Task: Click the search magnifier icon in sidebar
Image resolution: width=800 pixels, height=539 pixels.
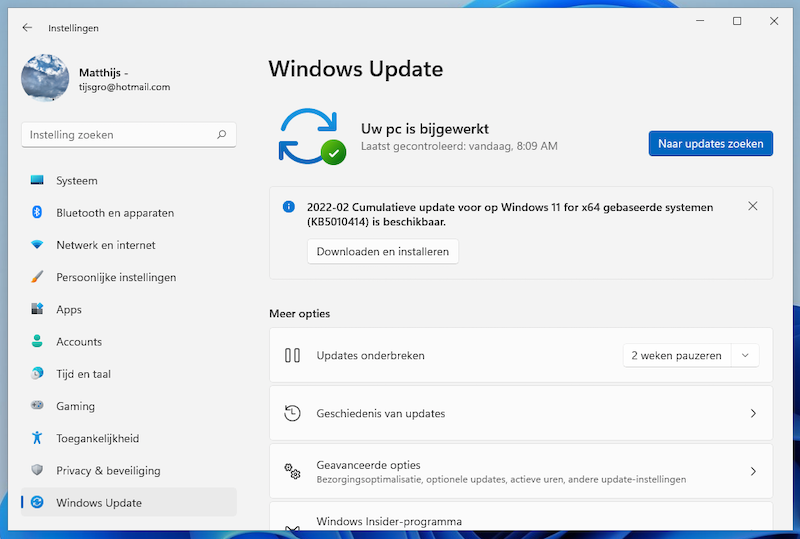Action: click(221, 135)
